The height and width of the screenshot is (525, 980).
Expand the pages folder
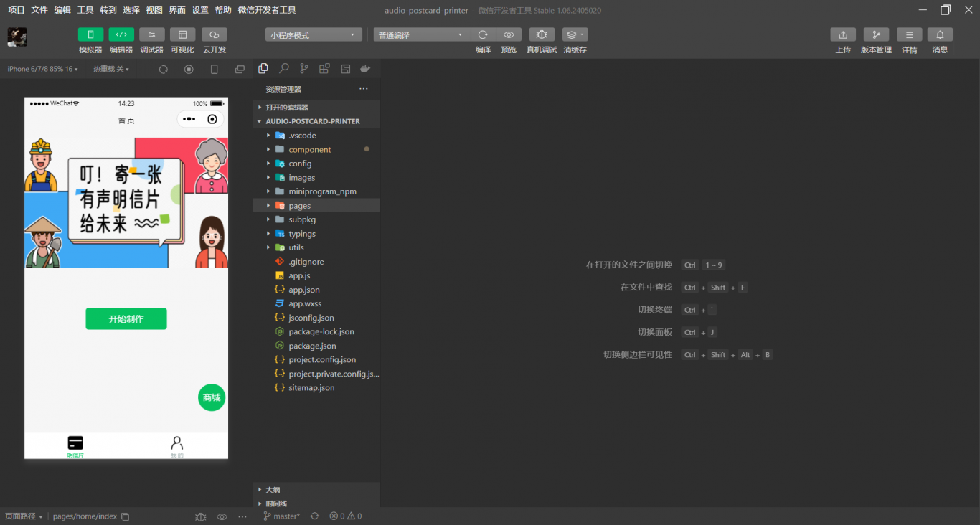point(316,205)
